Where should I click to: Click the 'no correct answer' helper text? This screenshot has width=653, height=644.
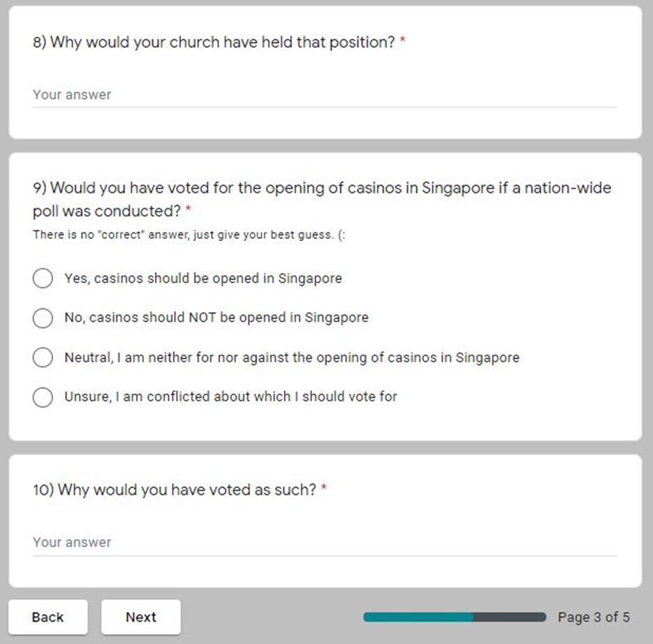pos(189,235)
